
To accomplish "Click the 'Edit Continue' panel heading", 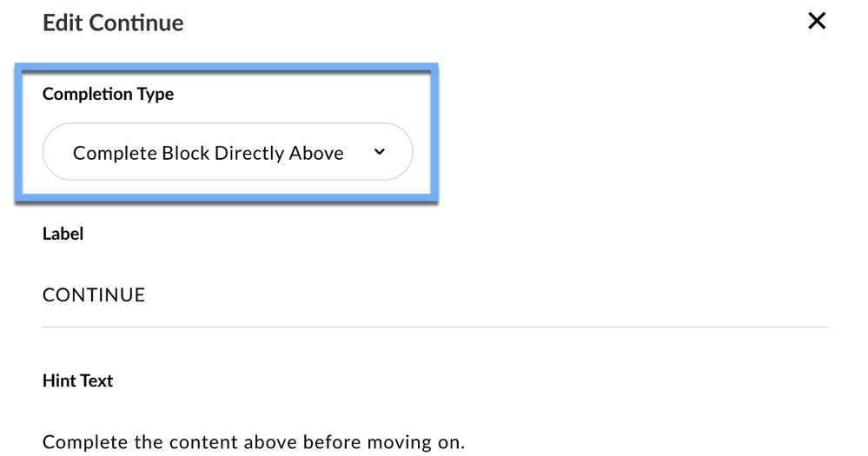I will click(113, 23).
